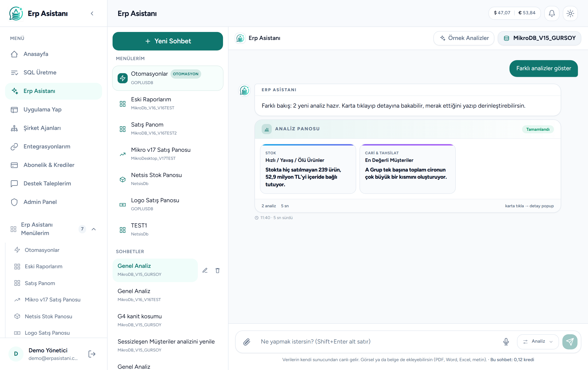Click the Farklı analizler göster bubble
Image resolution: width=588 pixels, height=370 pixels.
pyautogui.click(x=543, y=69)
